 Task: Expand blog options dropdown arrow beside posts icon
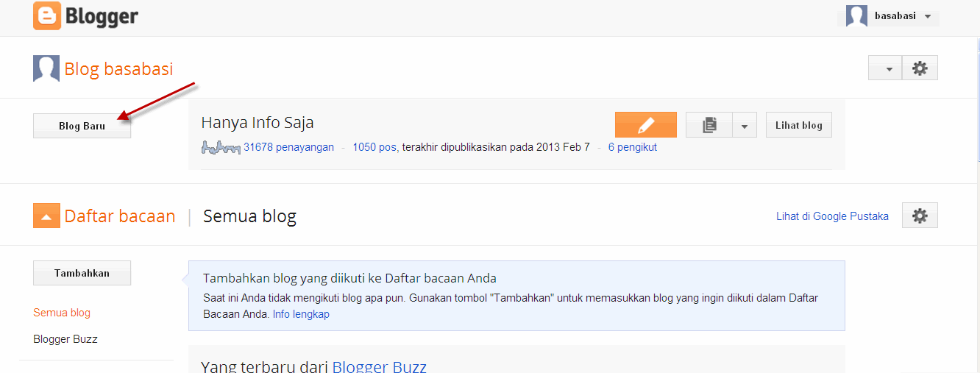click(745, 125)
